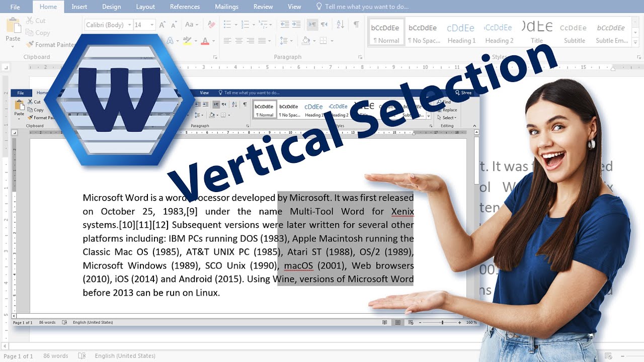
Task: Click Increase Font Size in the background window
Action: pyautogui.click(x=162, y=25)
